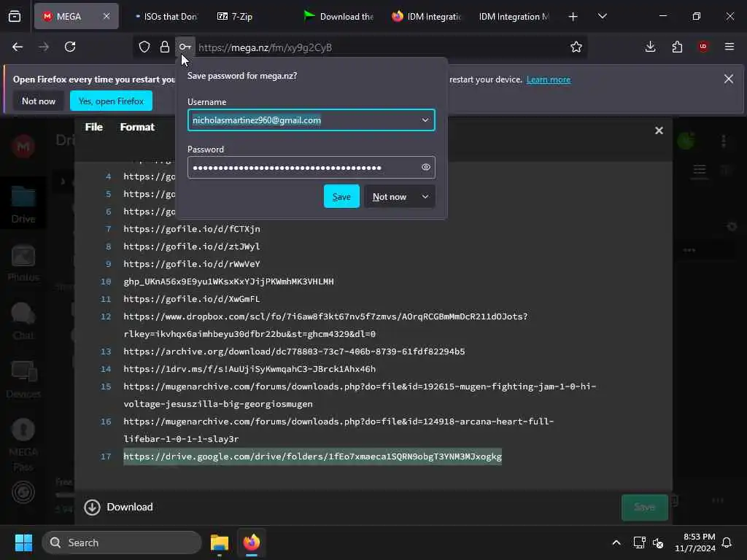The height and width of the screenshot is (560, 747).
Task: Show hidden system tray icons
Action: tap(616, 542)
